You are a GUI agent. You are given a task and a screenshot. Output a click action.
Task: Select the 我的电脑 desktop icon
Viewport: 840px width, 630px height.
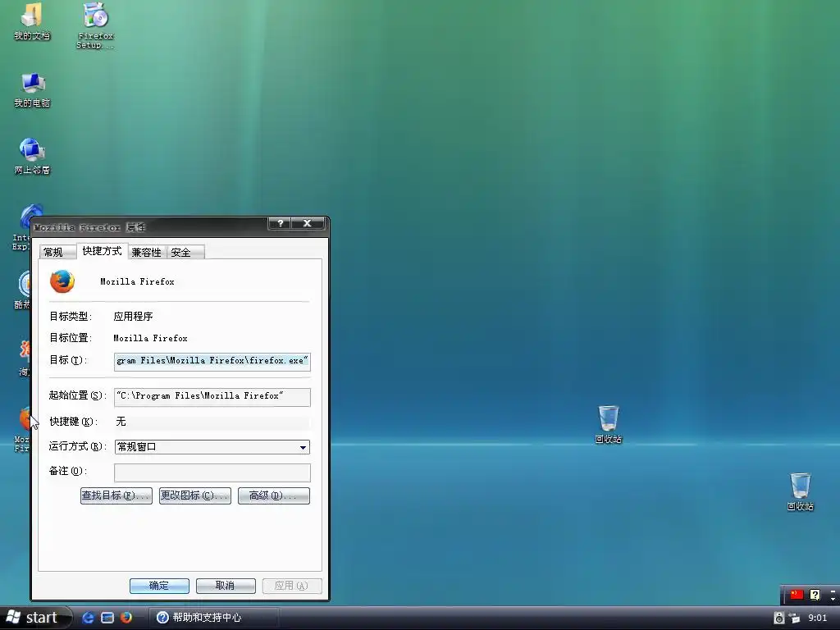[x=32, y=90]
